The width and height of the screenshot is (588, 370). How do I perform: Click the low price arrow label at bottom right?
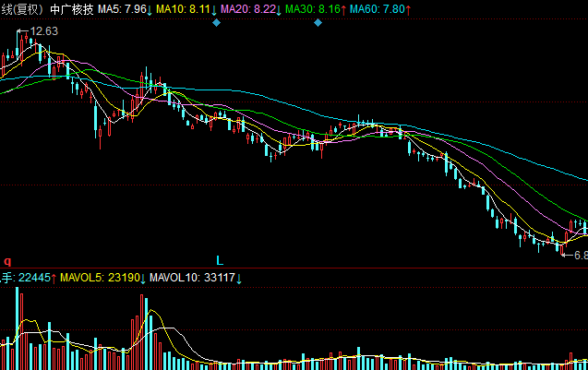coord(574,255)
